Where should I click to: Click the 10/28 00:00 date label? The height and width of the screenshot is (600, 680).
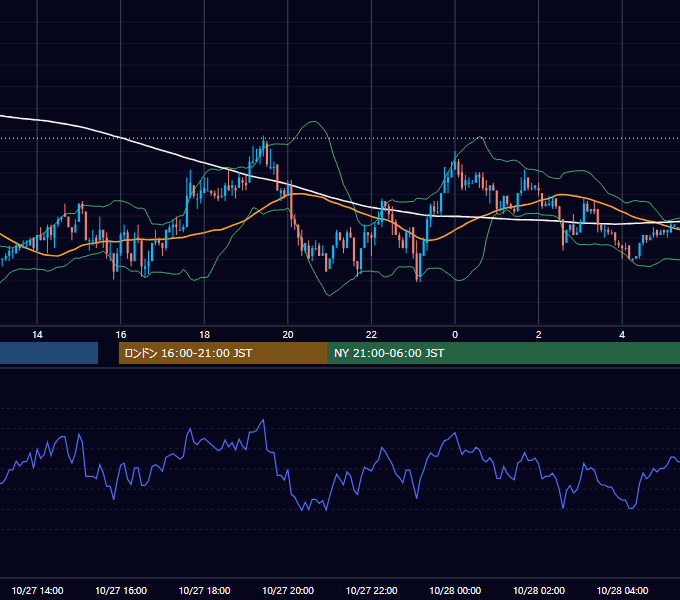455,590
